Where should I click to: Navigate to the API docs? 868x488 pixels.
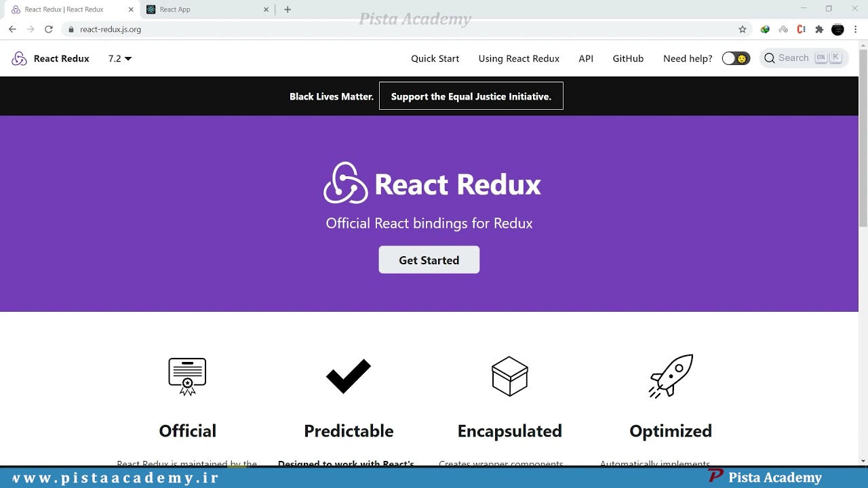pyautogui.click(x=586, y=58)
